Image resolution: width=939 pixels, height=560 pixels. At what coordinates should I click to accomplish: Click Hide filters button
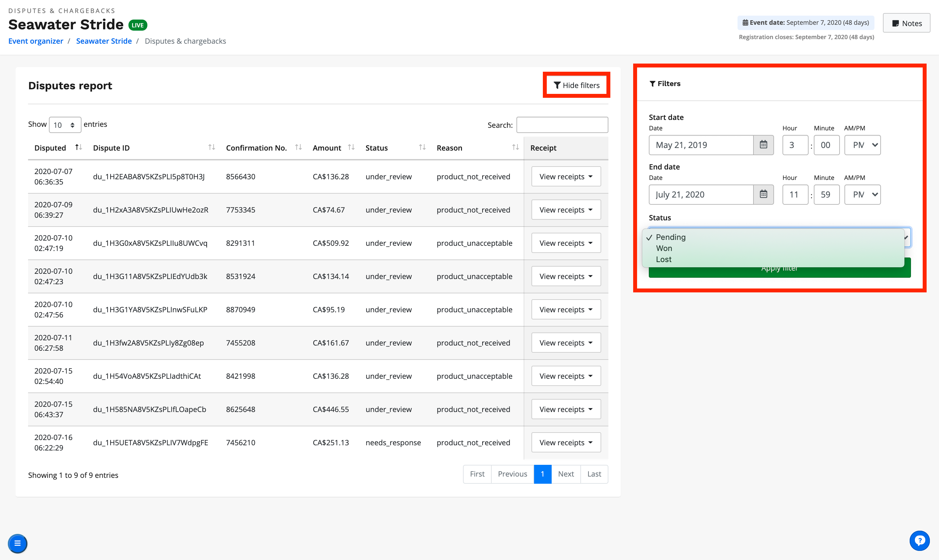(x=576, y=85)
